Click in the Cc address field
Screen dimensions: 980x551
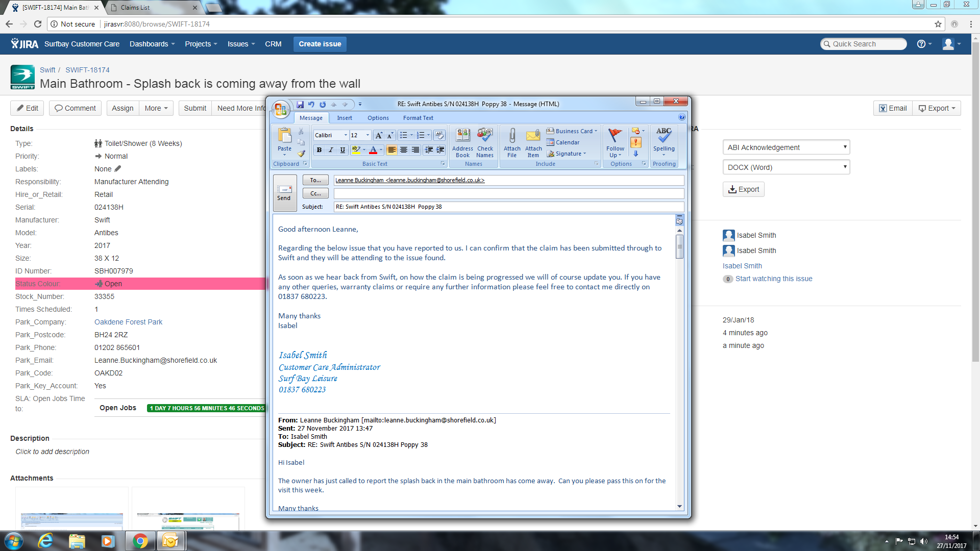[x=508, y=194]
